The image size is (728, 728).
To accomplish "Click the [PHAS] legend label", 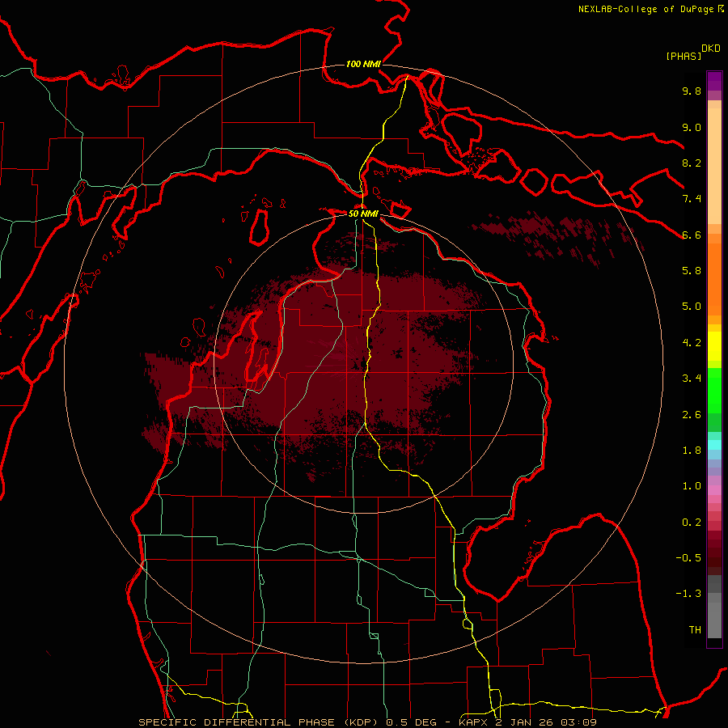I will click(x=684, y=56).
